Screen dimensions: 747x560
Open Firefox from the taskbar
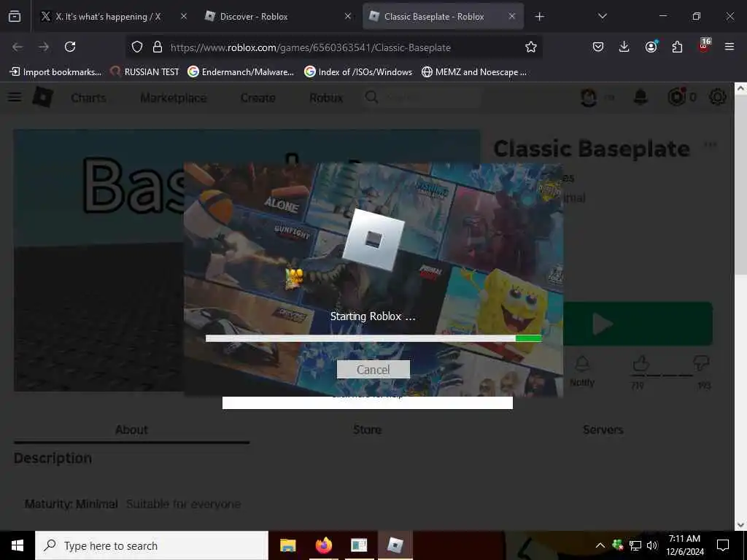pos(323,545)
